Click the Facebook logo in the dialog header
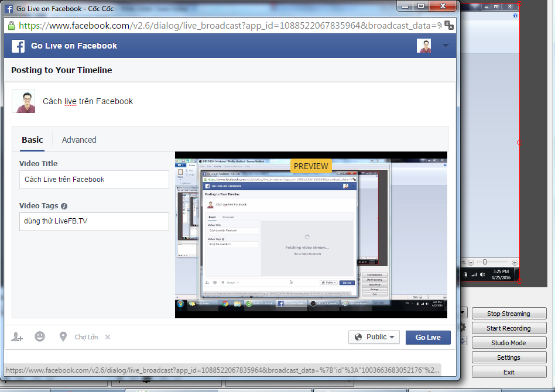 (17, 46)
